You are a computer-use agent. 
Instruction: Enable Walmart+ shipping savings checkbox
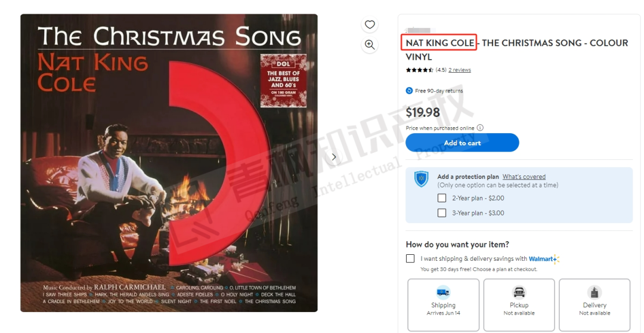point(410,258)
